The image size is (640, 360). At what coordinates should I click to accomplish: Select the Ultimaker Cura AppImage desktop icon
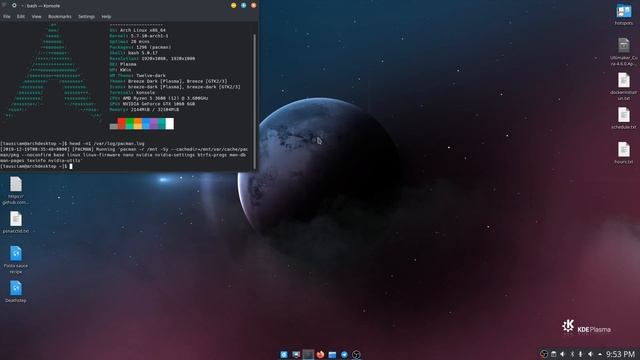pyautogui.click(x=624, y=52)
